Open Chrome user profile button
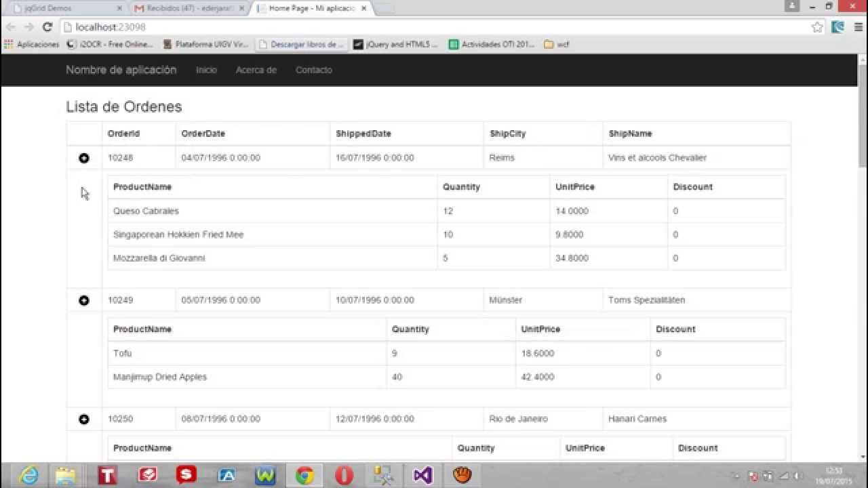This screenshot has width=868, height=488. (792, 6)
